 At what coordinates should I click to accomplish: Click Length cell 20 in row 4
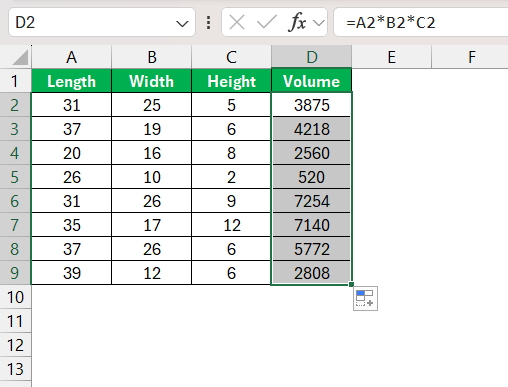[71, 153]
